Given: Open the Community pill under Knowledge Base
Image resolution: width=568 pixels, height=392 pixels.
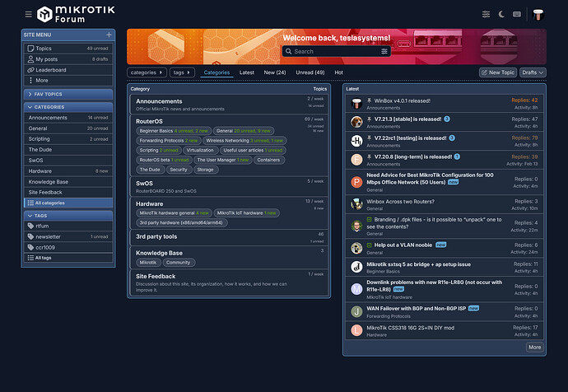Looking at the screenshot, I should coord(179,263).
